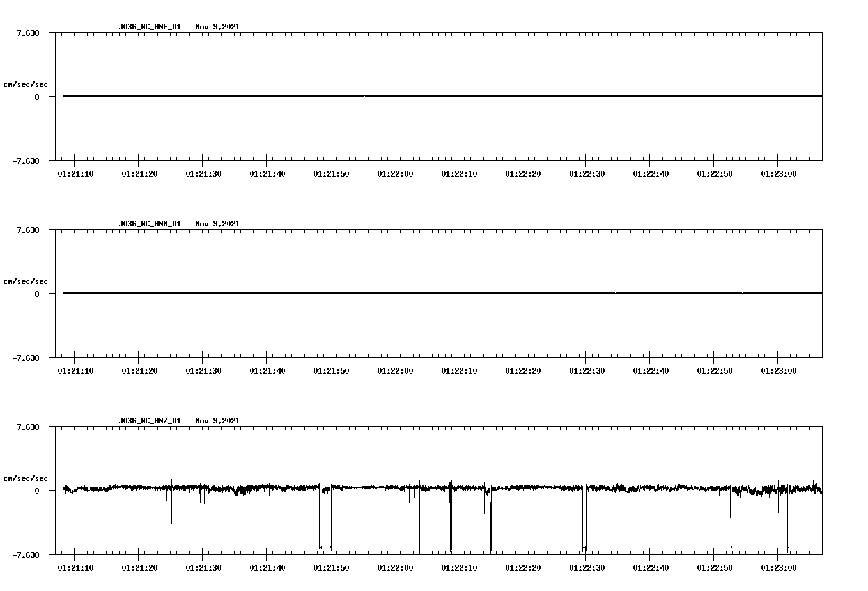Click the 01:21:30 tick label on HNN plot
The width and height of the screenshot is (868, 591).
(203, 370)
